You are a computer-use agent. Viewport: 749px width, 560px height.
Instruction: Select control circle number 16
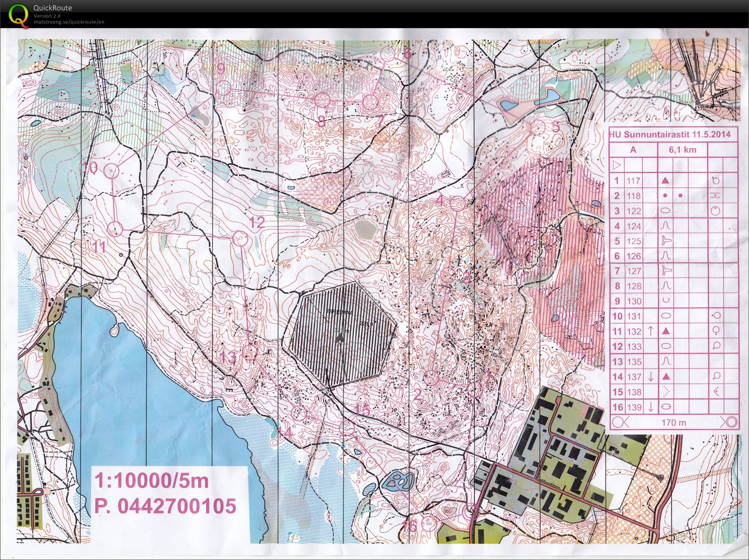point(429,524)
